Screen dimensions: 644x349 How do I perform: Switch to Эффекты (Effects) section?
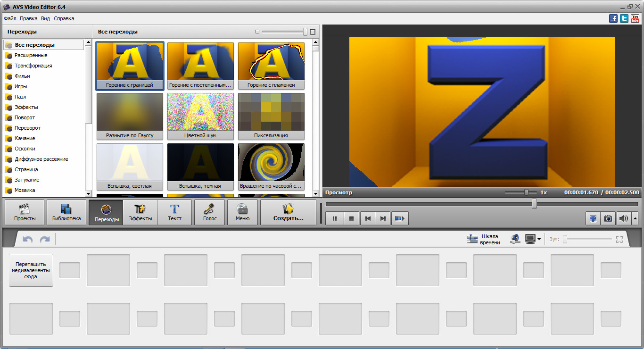click(x=140, y=212)
